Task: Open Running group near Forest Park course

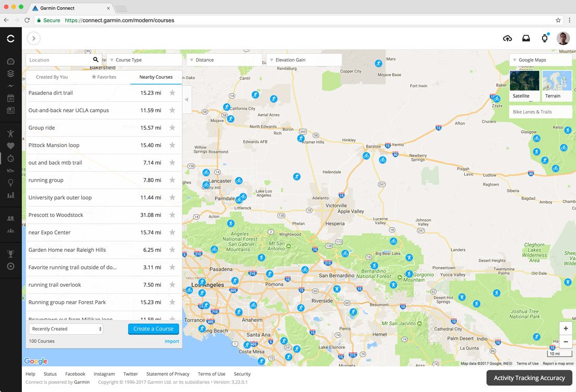Action: pyautogui.click(x=104, y=302)
